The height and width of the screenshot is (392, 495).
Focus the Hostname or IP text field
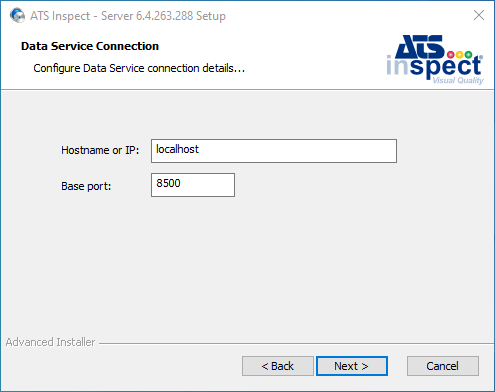tap(274, 151)
